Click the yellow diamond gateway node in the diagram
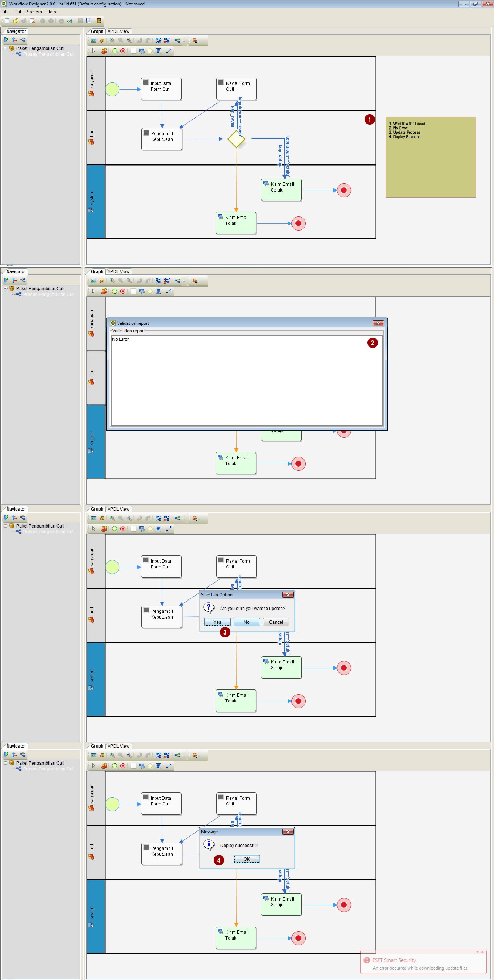Image resolution: width=494 pixels, height=980 pixels. [236, 139]
